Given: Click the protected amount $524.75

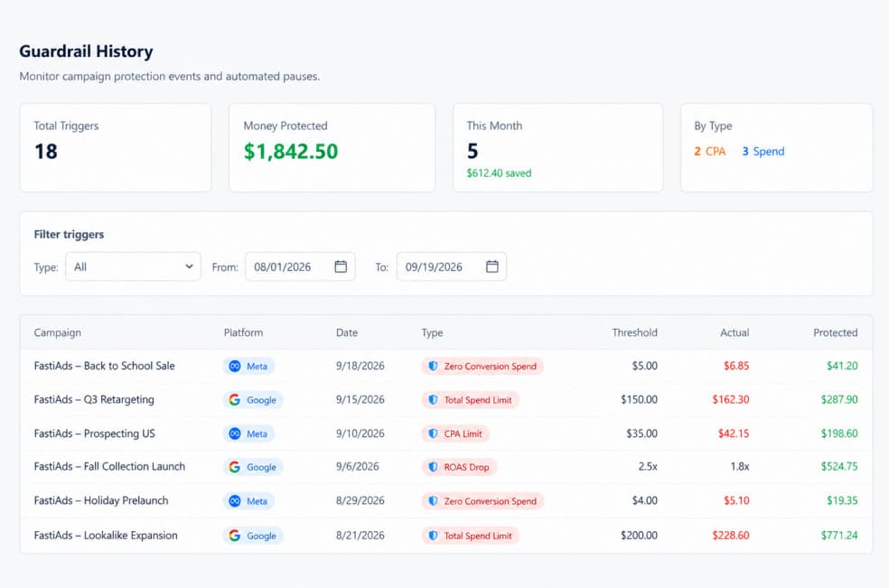Looking at the screenshot, I should point(839,467).
